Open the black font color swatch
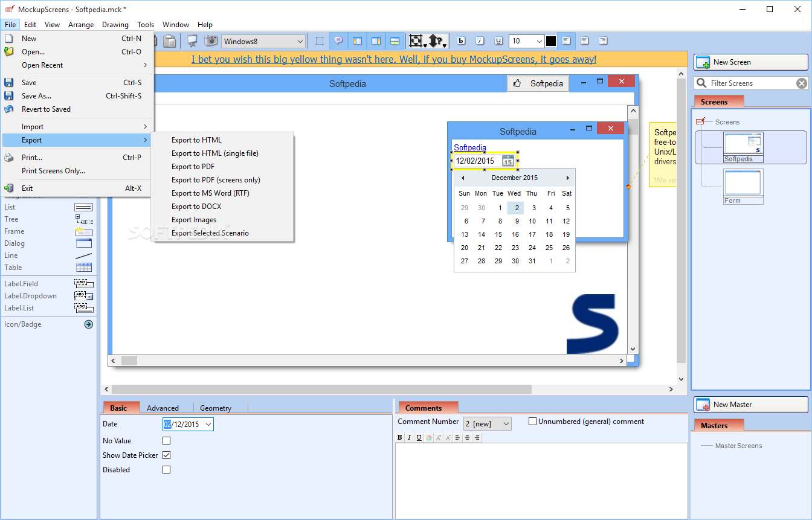Image resolution: width=812 pixels, height=520 pixels. pyautogui.click(x=551, y=41)
